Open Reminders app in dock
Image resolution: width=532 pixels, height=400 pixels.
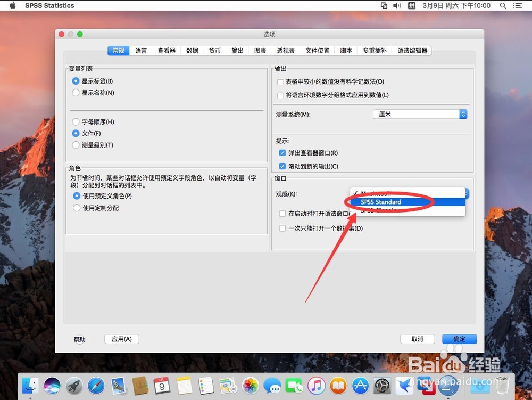(x=206, y=386)
